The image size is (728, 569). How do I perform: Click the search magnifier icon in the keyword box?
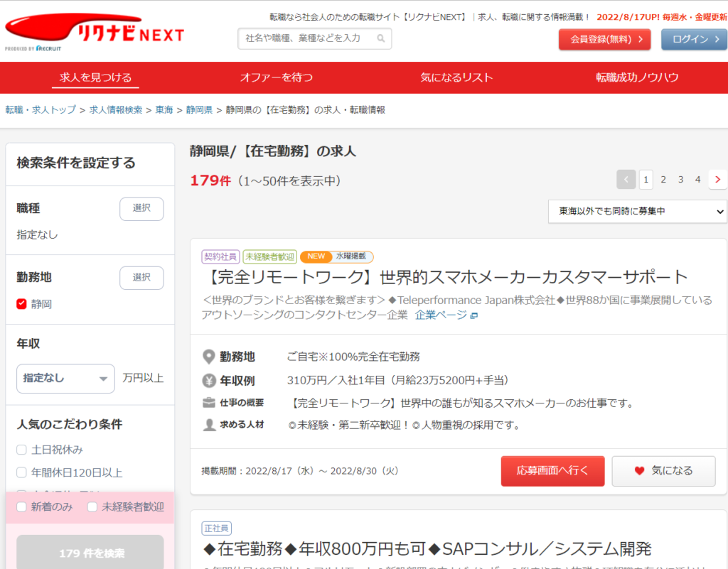tap(381, 38)
